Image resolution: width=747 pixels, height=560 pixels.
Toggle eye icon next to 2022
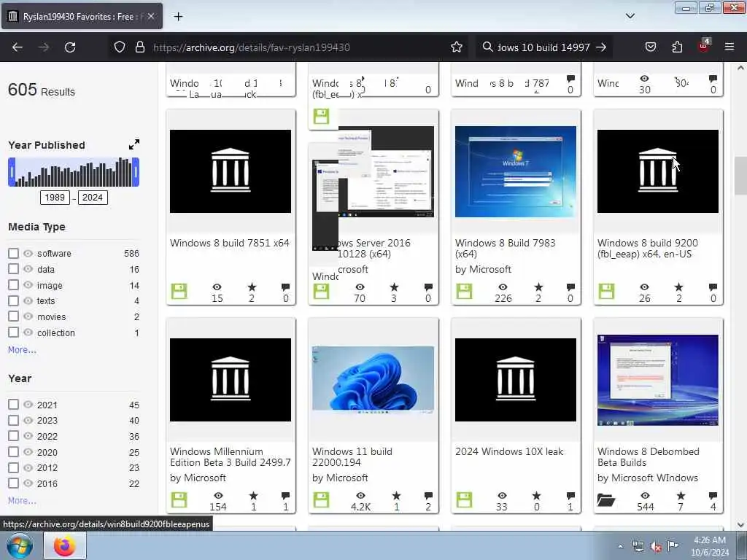click(x=28, y=435)
